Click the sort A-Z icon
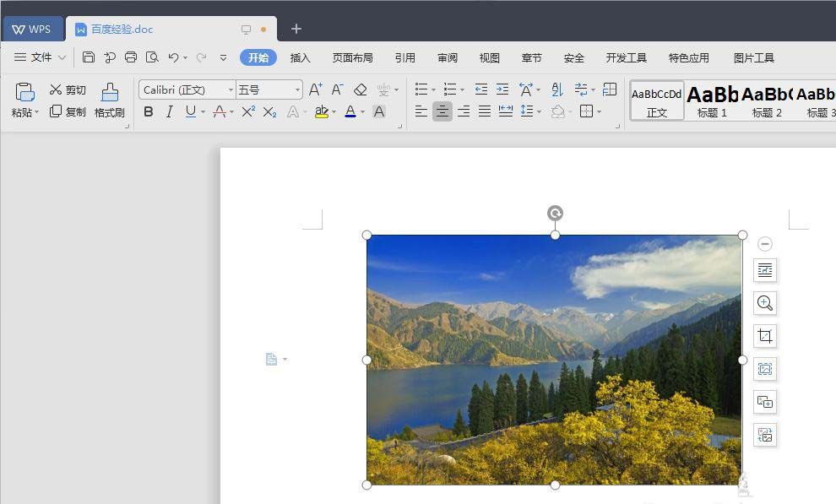 [x=556, y=89]
